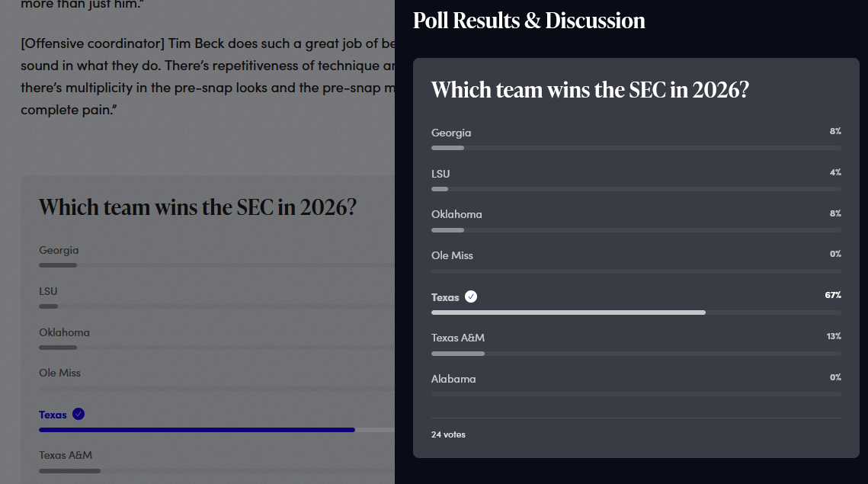868x484 pixels.
Task: Click the Texas label in the results panel
Action: click(x=445, y=297)
